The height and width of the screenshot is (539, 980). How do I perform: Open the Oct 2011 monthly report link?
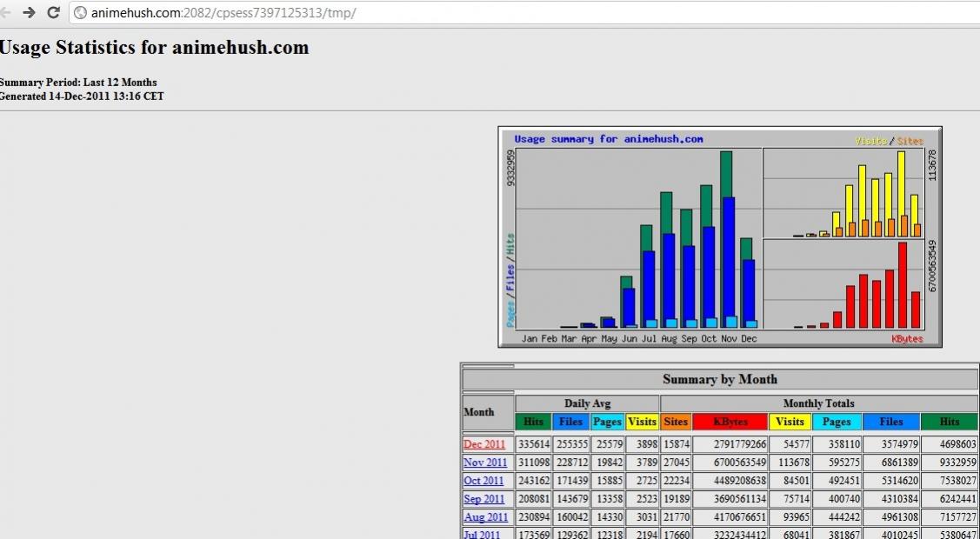pos(483,481)
